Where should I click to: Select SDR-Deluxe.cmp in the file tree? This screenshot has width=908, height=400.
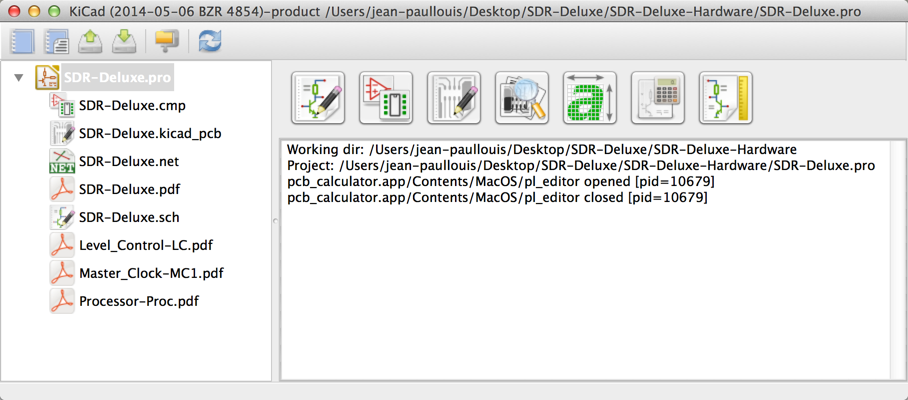click(132, 105)
